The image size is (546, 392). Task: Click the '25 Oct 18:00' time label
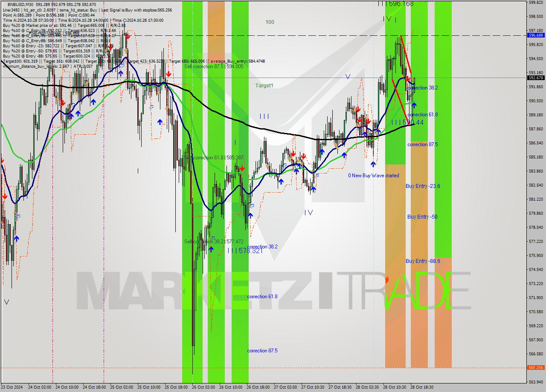176,387
